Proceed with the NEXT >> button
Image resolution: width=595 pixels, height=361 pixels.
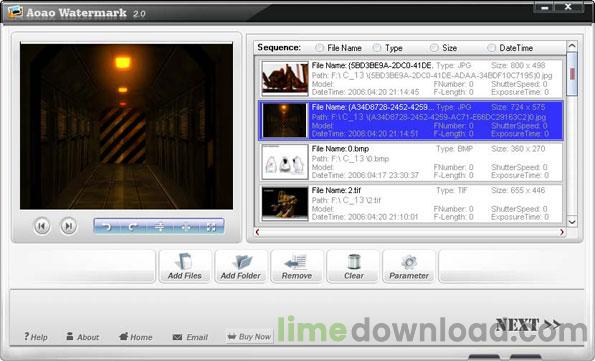click(529, 325)
